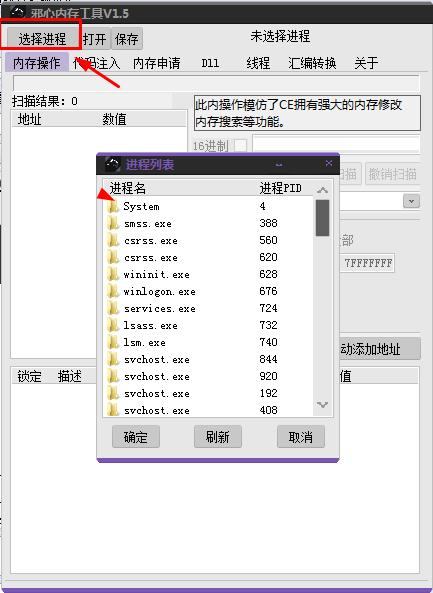Image resolution: width=433 pixels, height=593 pixels.
Task: Click the scroll up arrow in process list
Action: pyautogui.click(x=322, y=190)
